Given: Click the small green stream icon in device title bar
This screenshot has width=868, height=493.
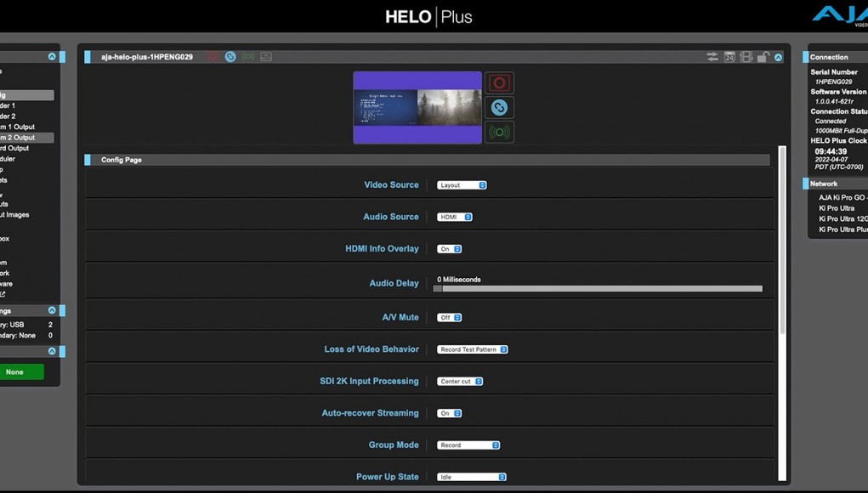Looking at the screenshot, I should [248, 57].
